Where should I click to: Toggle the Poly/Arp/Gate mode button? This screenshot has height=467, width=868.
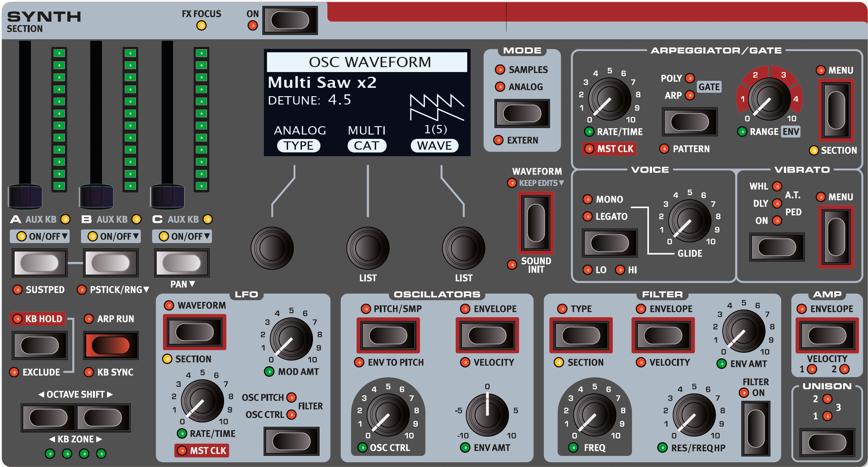(x=689, y=122)
